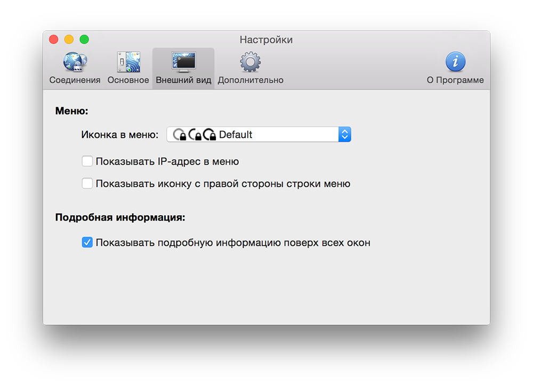Click the Соединения tab label
533x392 pixels.
[x=75, y=80]
